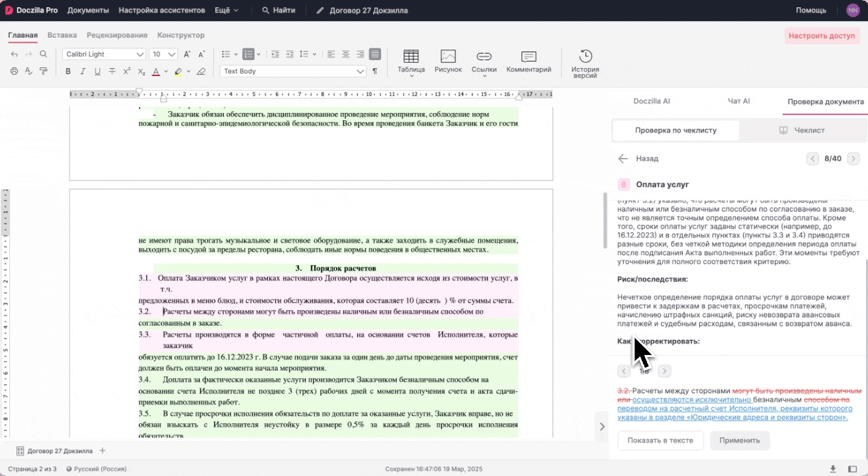Decrease the paragraph indent
Screen dimensions: 868x476
click(x=275, y=54)
